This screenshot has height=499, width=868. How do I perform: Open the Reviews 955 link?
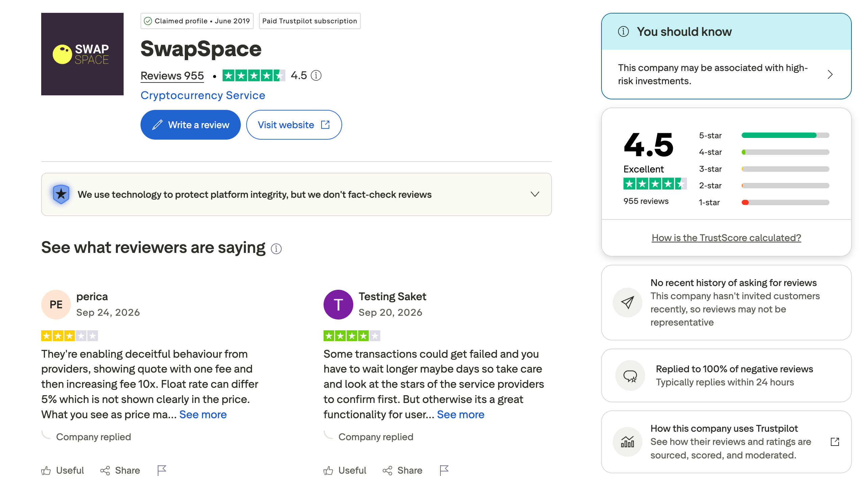[172, 75]
